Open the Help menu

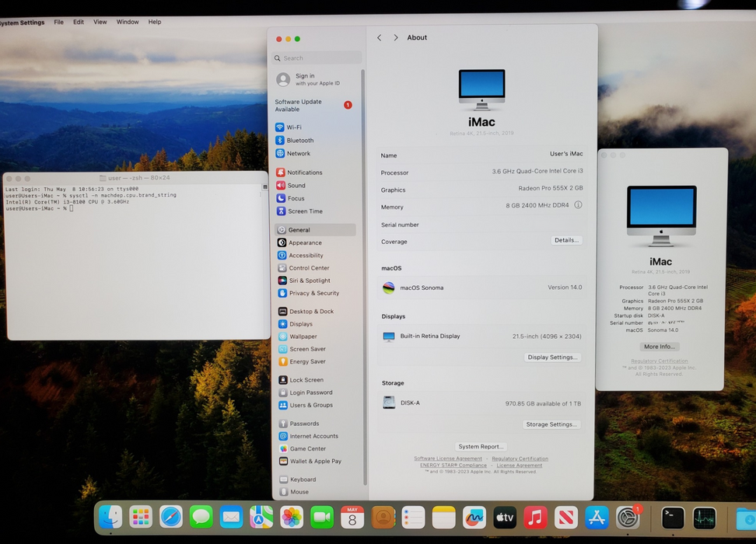tap(155, 23)
